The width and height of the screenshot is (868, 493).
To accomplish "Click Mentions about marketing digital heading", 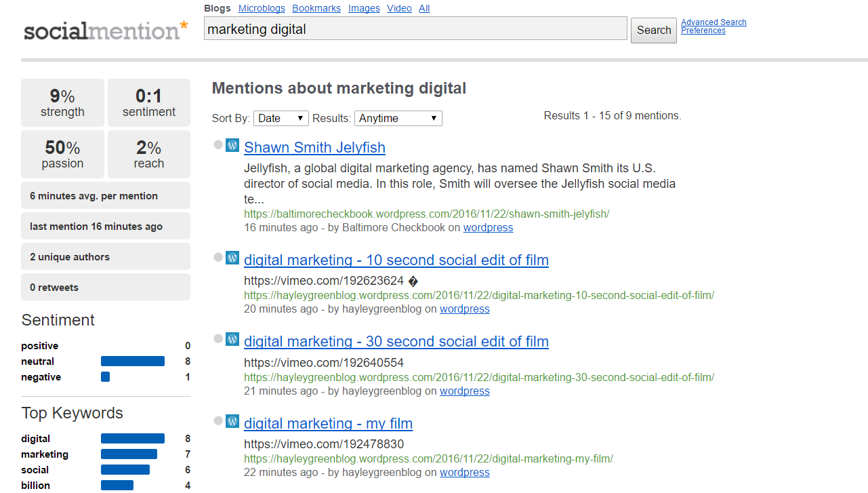I will [x=339, y=88].
